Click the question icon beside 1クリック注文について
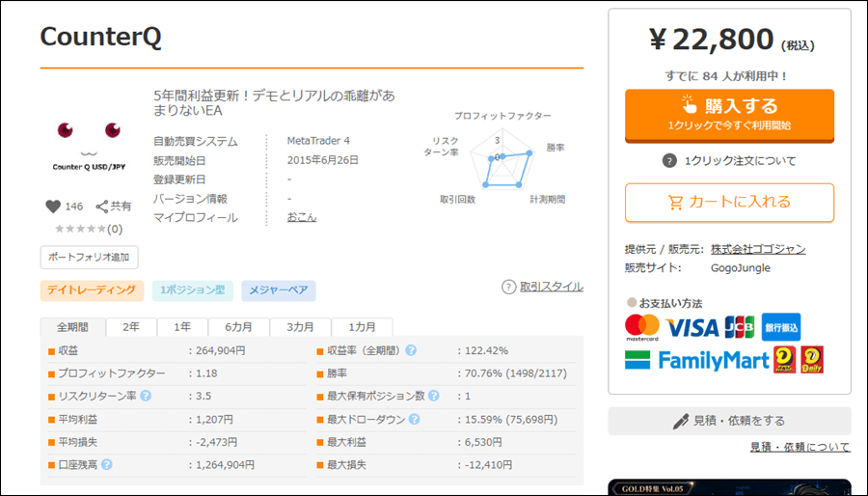Viewport: 868px width, 496px height. click(x=669, y=161)
